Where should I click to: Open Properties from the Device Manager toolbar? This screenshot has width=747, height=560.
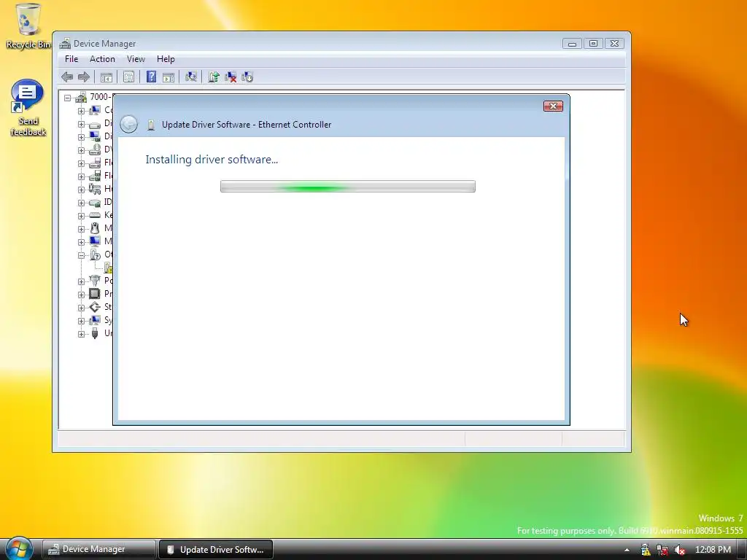pyautogui.click(x=128, y=77)
